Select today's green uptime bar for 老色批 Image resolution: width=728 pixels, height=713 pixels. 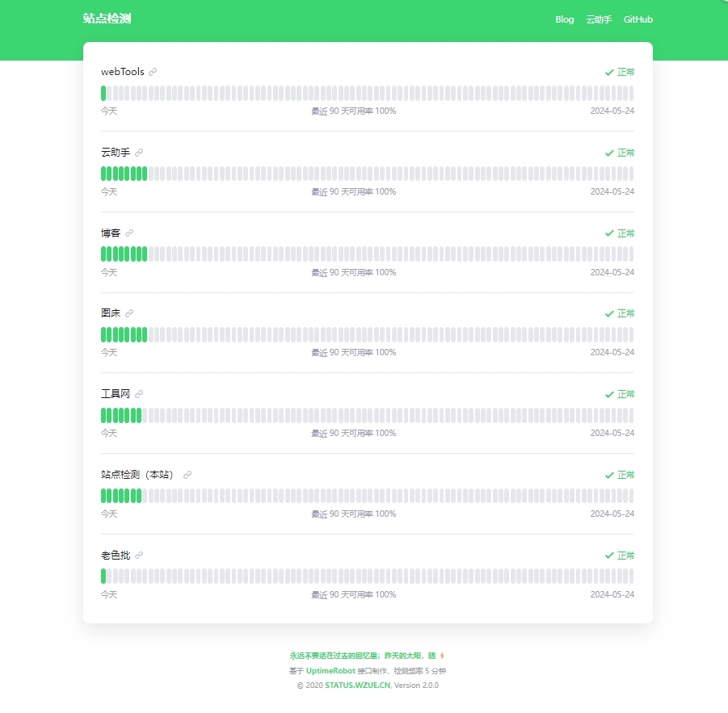[103, 576]
